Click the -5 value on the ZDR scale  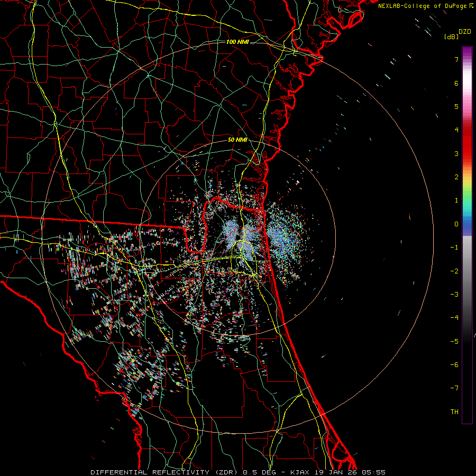click(454, 342)
